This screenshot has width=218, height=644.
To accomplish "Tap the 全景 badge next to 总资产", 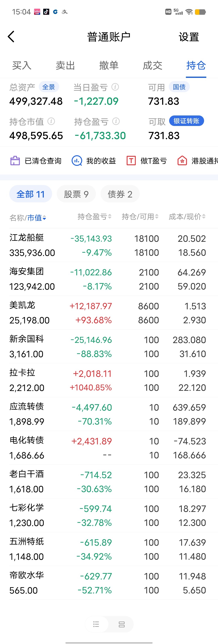I will (49, 87).
